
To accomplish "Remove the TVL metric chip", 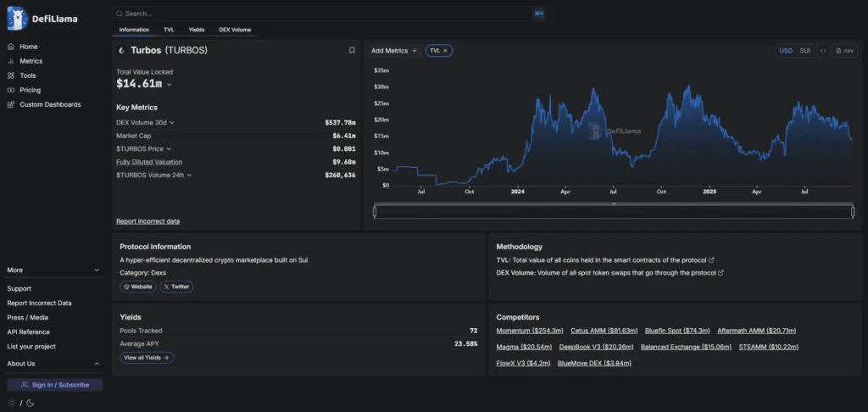I will 445,50.
